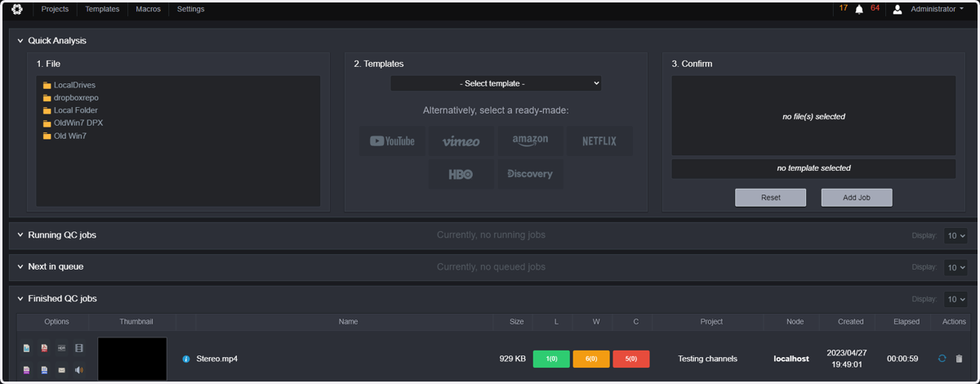Select the Amazon ready-made template
This screenshot has width=980, height=384.
530,141
